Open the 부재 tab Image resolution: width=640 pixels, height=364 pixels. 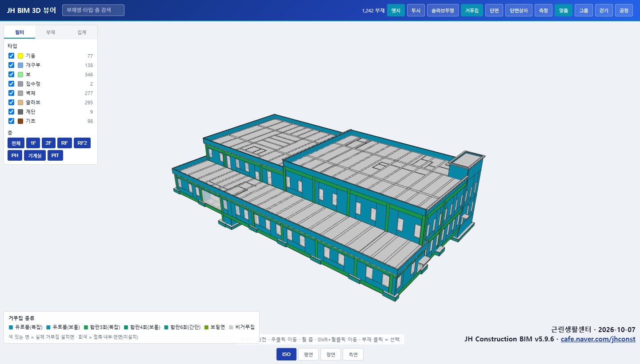click(x=51, y=32)
